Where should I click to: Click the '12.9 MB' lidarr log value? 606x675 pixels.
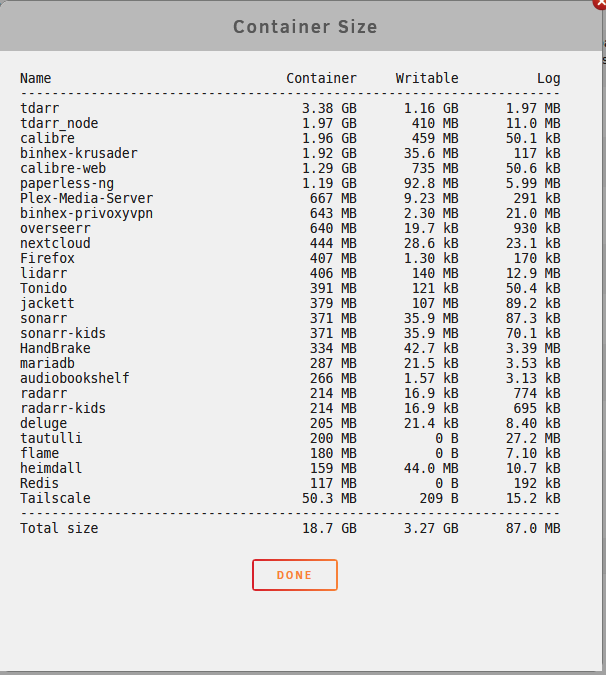pos(533,273)
